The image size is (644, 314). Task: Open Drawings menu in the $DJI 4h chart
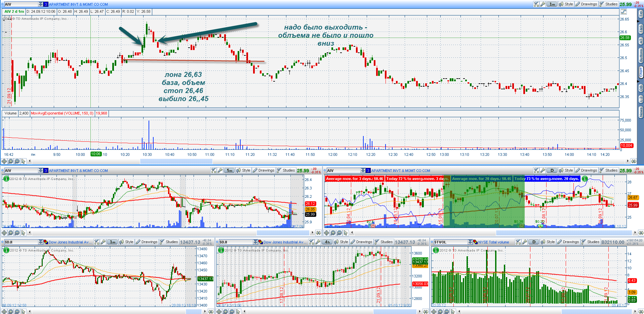361,242
